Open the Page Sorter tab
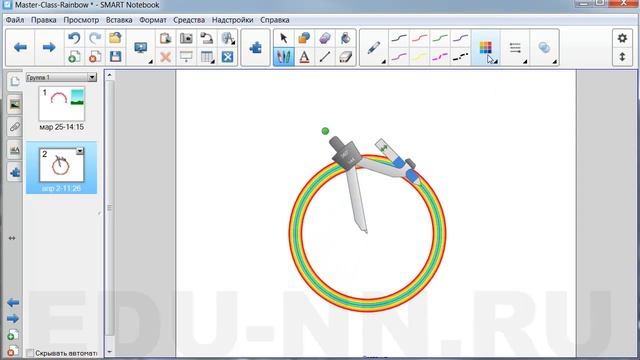This screenshot has width=640, height=360. pos(15,82)
